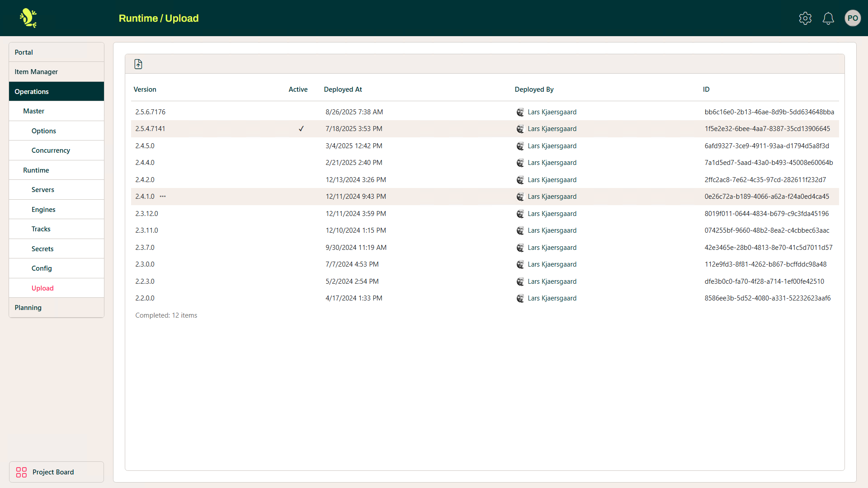Viewport: 868px width, 488px height.
Task: Click avatar icon in the 2.5.4.7141 row
Action: [520, 129]
